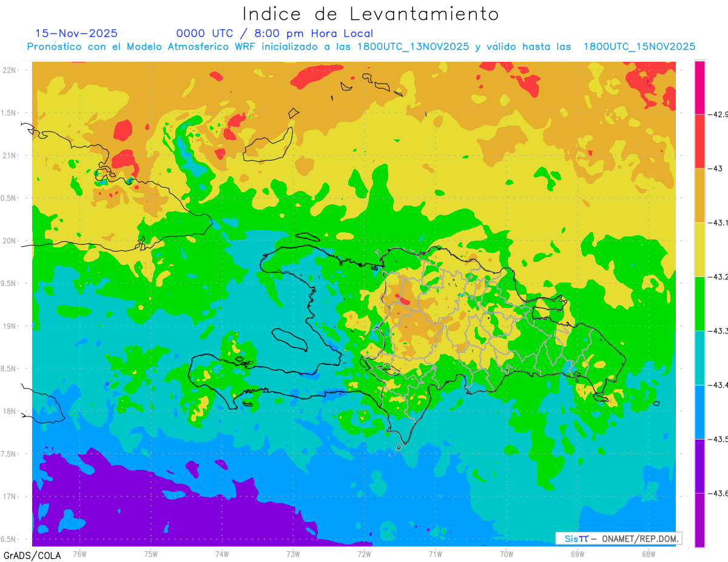Click the date '15-Nov-2025'

(x=76, y=33)
